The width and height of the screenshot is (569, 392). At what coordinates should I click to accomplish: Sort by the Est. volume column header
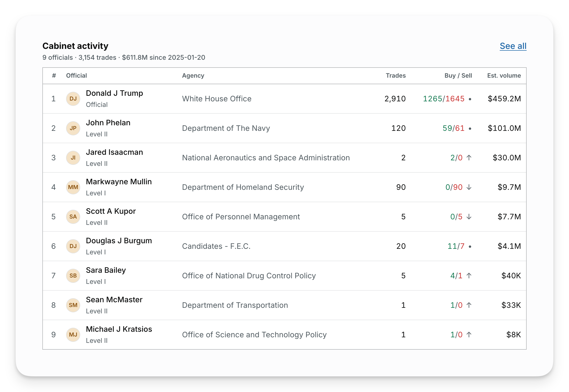click(x=504, y=76)
